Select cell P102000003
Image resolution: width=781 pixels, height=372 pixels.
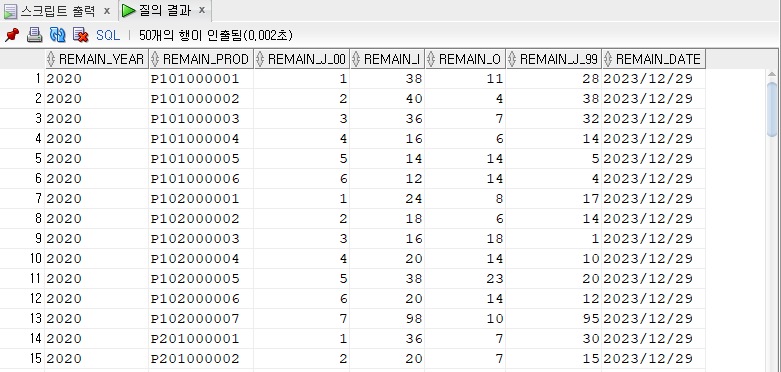201,239
